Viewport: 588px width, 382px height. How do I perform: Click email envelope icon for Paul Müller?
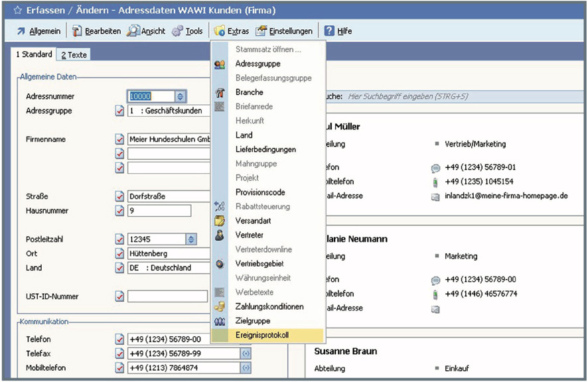pos(435,197)
